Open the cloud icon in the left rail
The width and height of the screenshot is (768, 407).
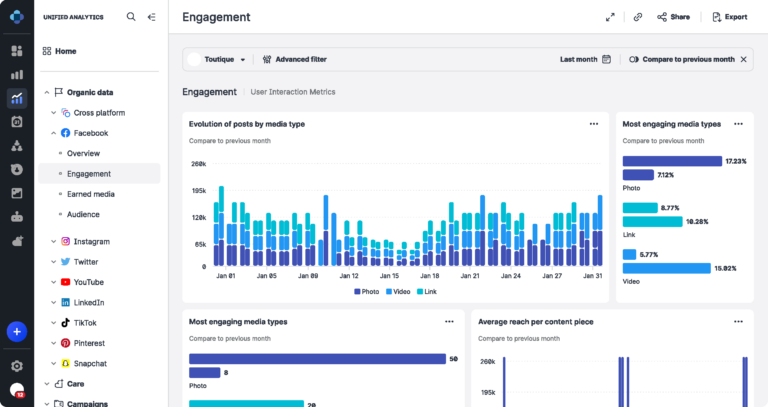click(17, 240)
